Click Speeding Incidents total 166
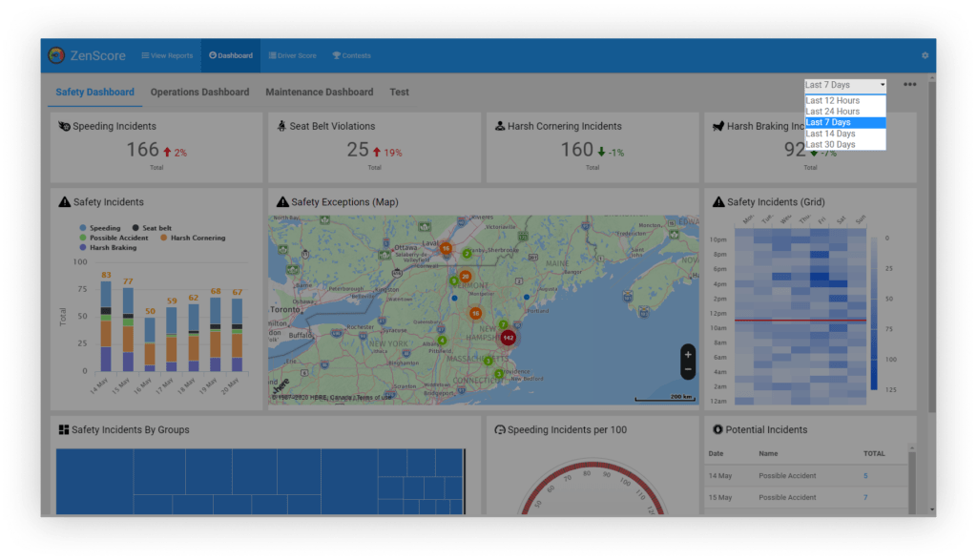The height and width of the screenshot is (560, 977). coord(143,150)
